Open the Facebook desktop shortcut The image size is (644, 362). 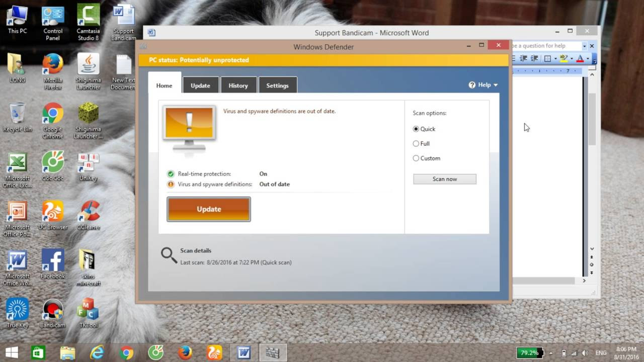tap(53, 264)
